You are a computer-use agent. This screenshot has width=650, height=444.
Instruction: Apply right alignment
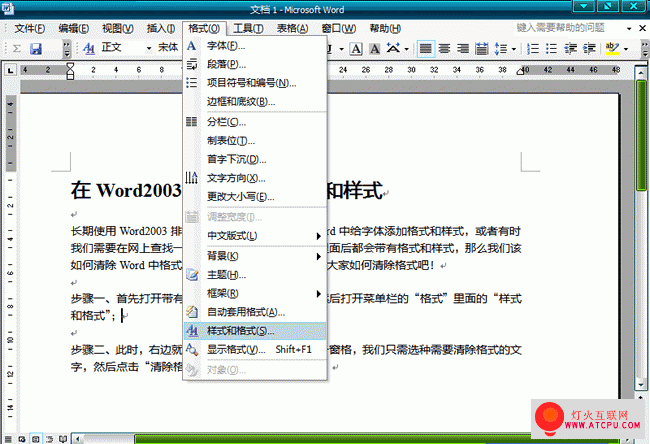(x=463, y=49)
